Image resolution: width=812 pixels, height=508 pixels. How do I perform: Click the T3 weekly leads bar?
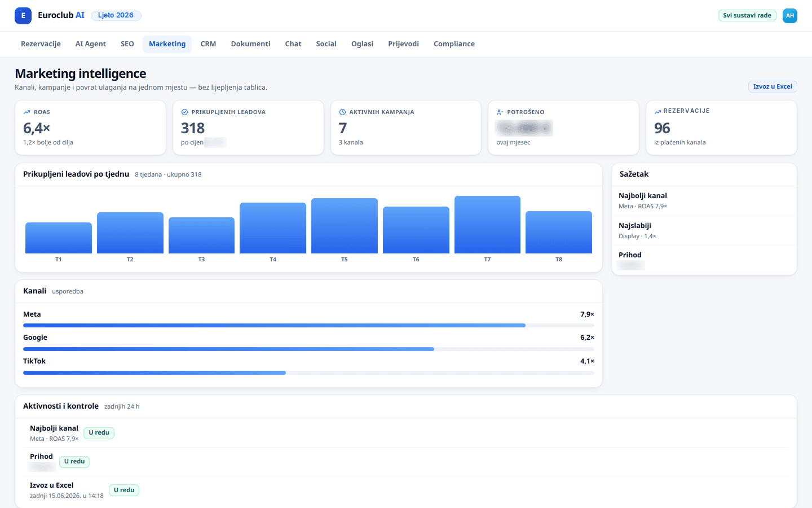pos(201,235)
